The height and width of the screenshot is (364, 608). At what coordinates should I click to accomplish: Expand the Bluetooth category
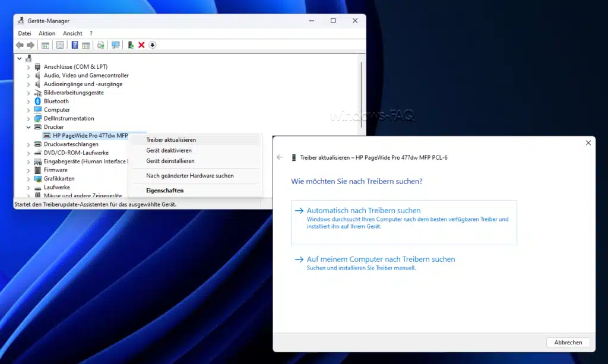(x=28, y=102)
